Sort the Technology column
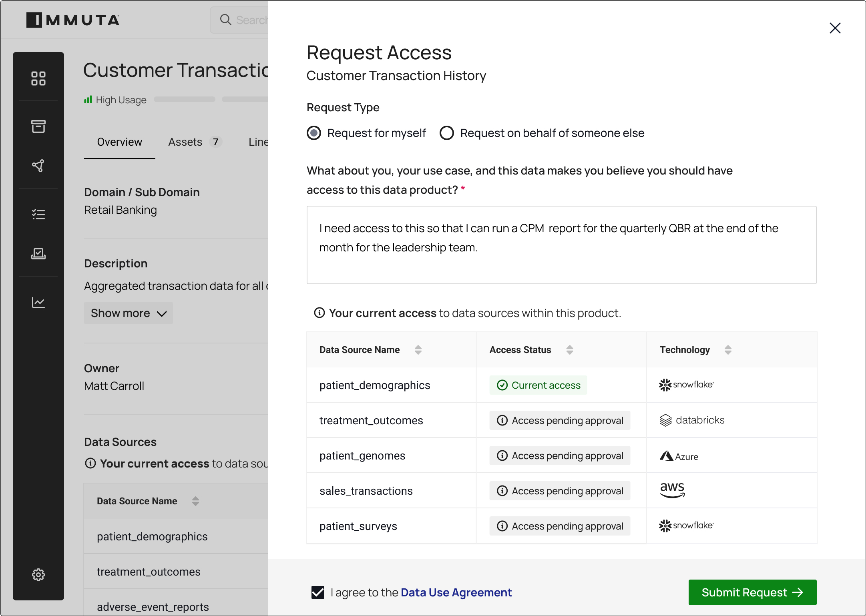 (x=728, y=350)
